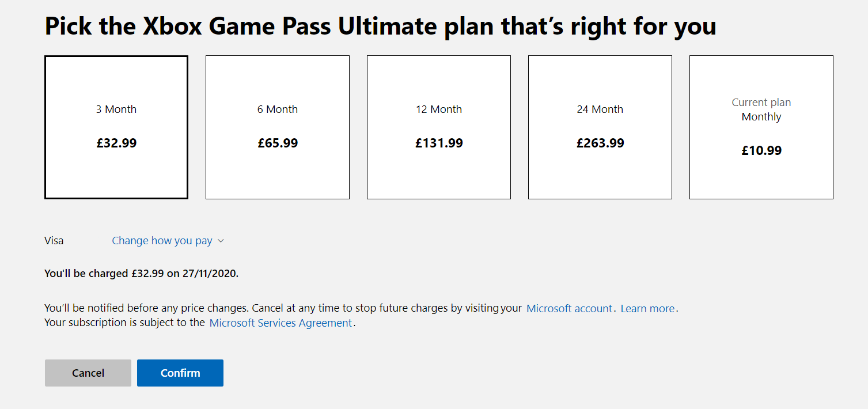This screenshot has height=409, width=868.
Task: Click the Learn more link
Action: point(647,308)
